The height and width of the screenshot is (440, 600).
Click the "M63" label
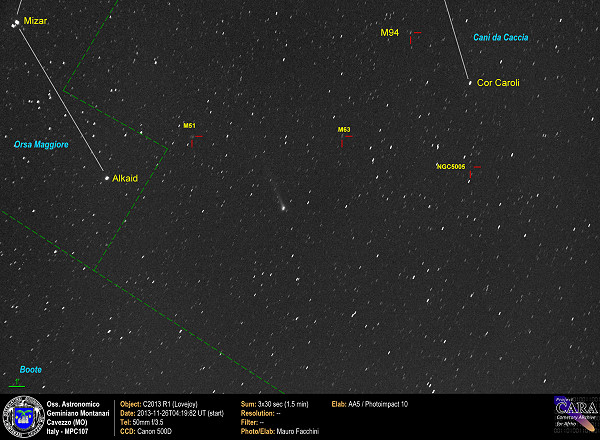point(344,130)
